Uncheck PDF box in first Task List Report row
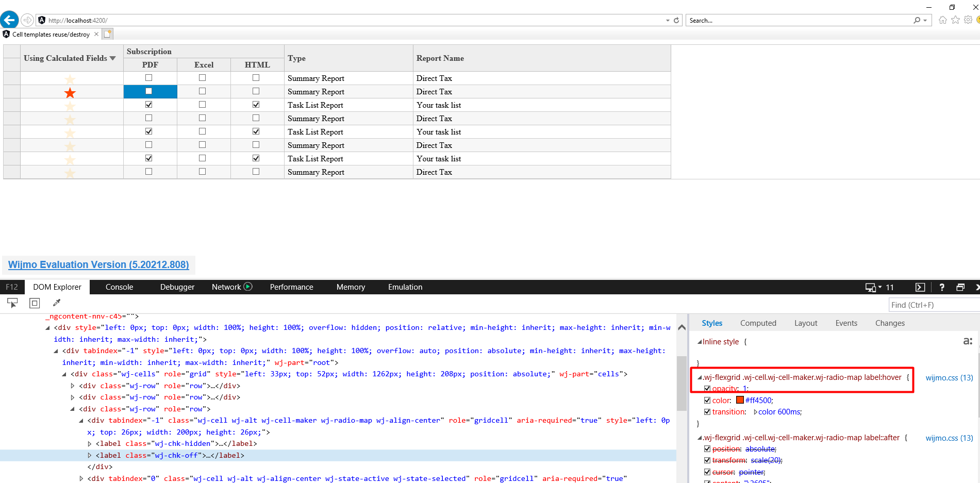Screen dimensions: 980x483 point(149,105)
